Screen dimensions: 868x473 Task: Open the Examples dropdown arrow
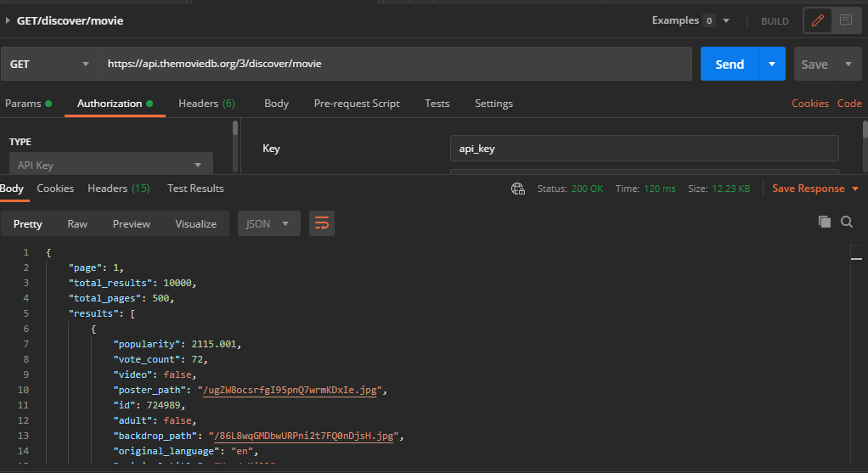pos(726,21)
